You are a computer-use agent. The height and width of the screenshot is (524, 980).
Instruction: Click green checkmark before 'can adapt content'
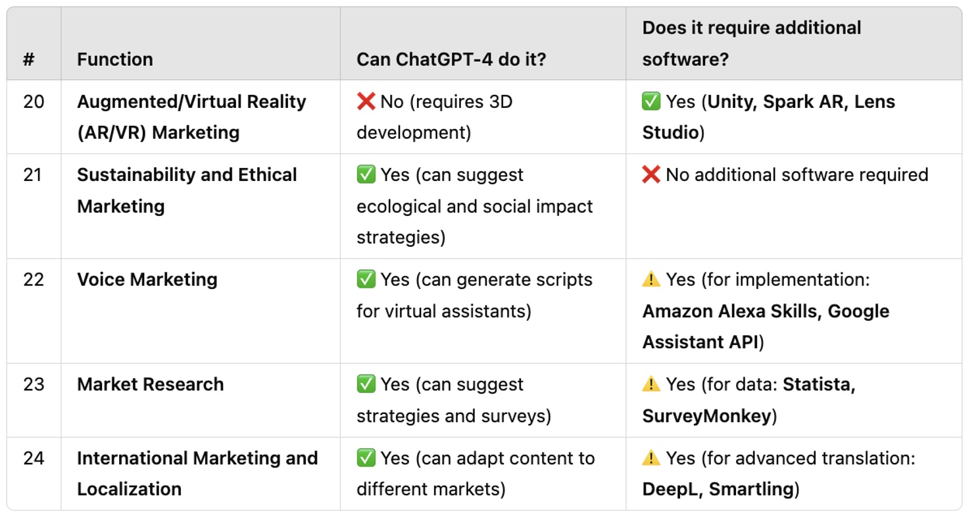point(366,458)
